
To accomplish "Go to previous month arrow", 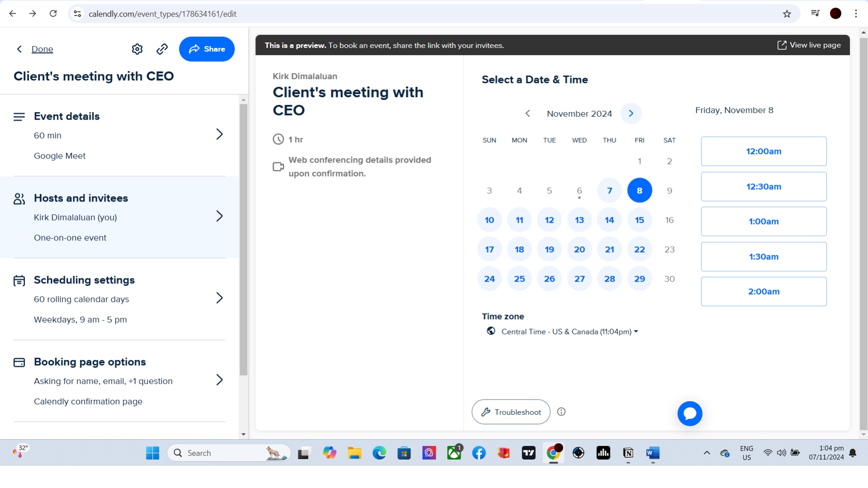I will pyautogui.click(x=528, y=113).
